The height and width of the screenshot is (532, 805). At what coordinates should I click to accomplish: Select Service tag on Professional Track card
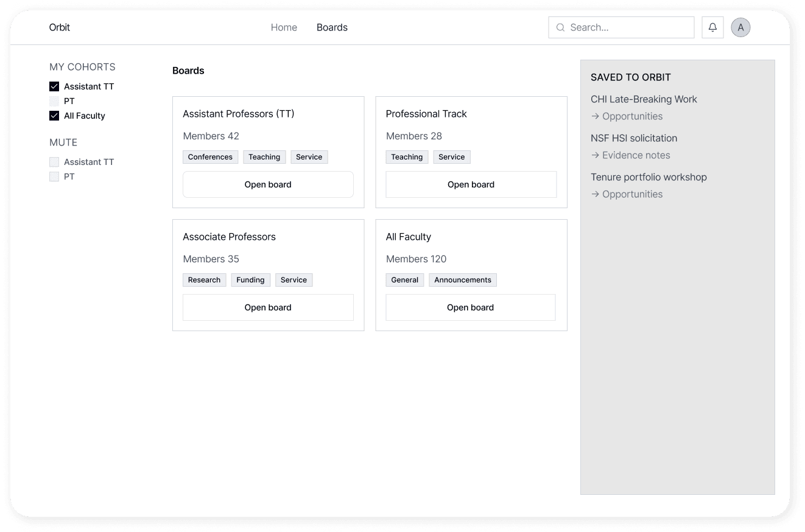pos(451,157)
